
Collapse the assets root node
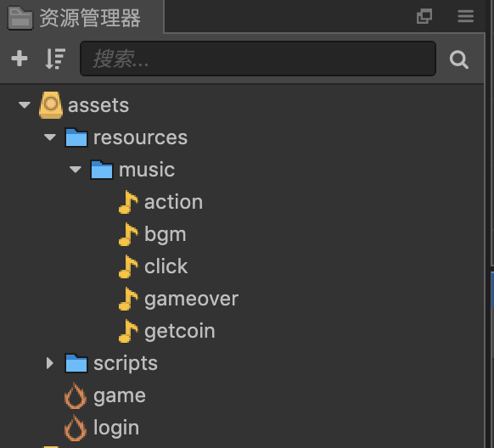coord(25,105)
